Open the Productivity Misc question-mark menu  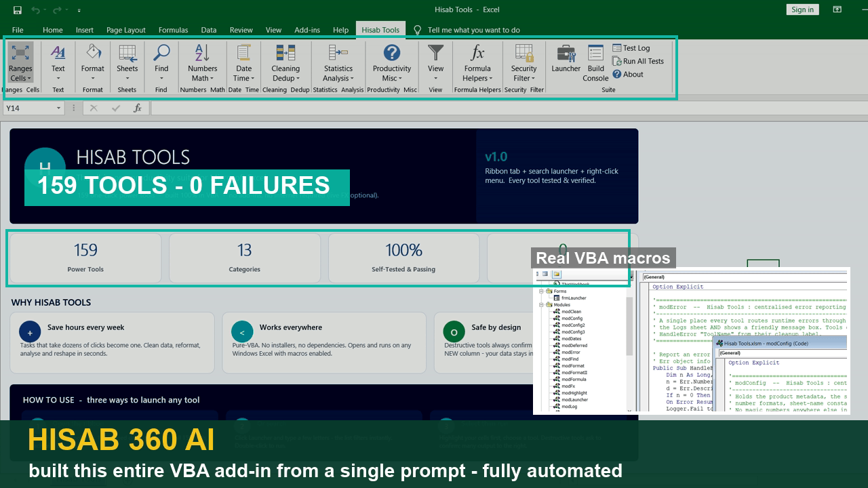click(x=392, y=63)
